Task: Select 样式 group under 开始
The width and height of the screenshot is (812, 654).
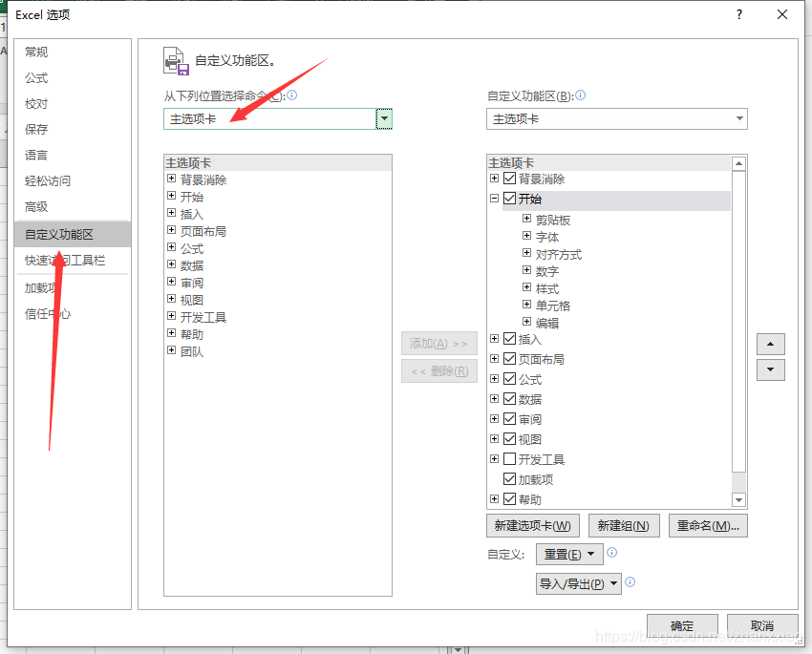Action: 547,288
